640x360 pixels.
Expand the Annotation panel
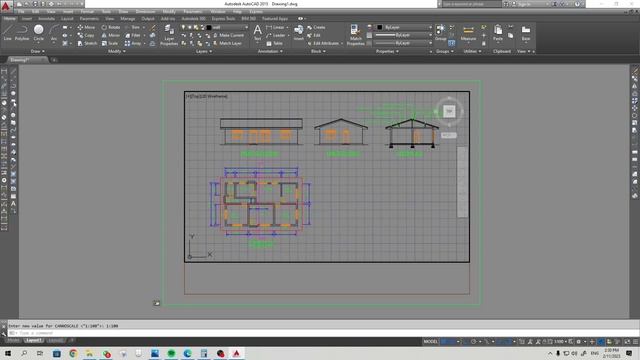click(270, 51)
